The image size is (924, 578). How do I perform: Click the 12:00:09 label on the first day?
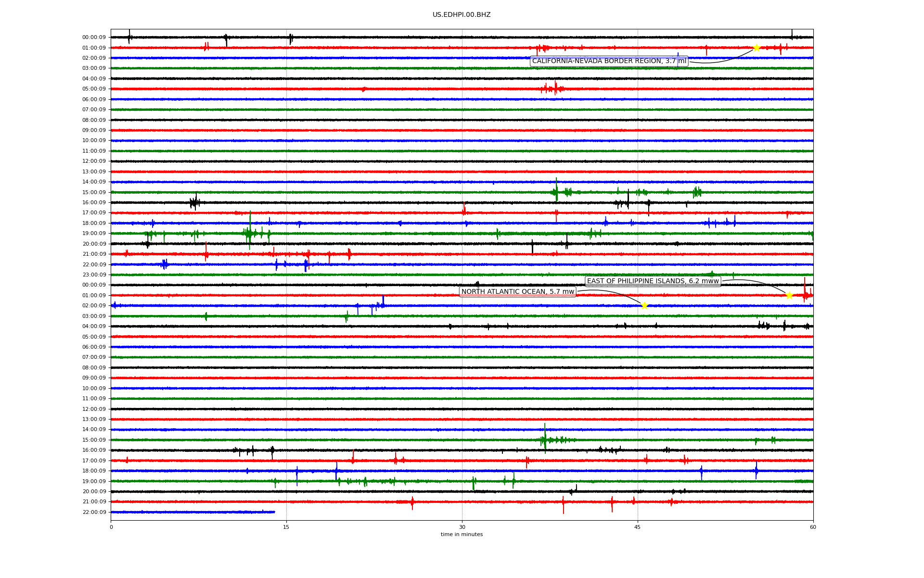tap(94, 161)
